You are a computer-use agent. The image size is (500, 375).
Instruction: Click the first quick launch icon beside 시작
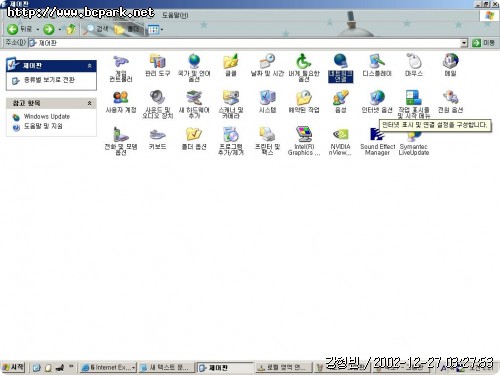pyautogui.click(x=36, y=368)
